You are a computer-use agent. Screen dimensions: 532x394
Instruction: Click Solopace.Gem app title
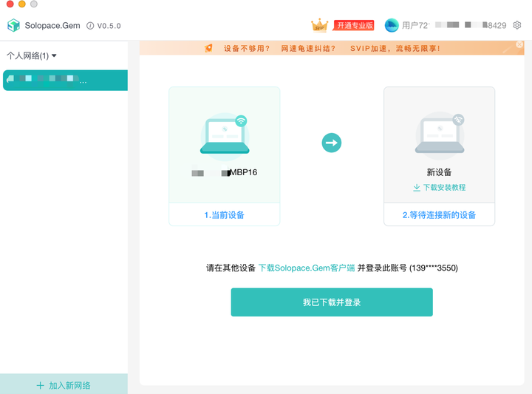click(52, 25)
